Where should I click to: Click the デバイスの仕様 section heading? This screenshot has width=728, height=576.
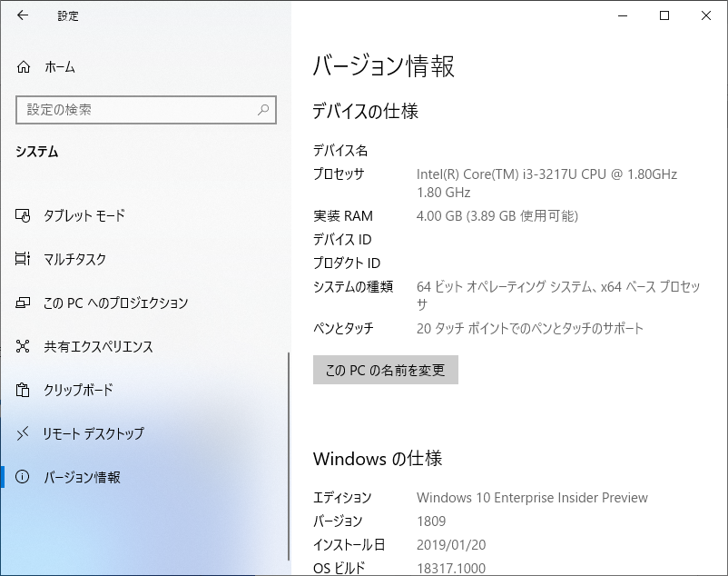(x=366, y=112)
